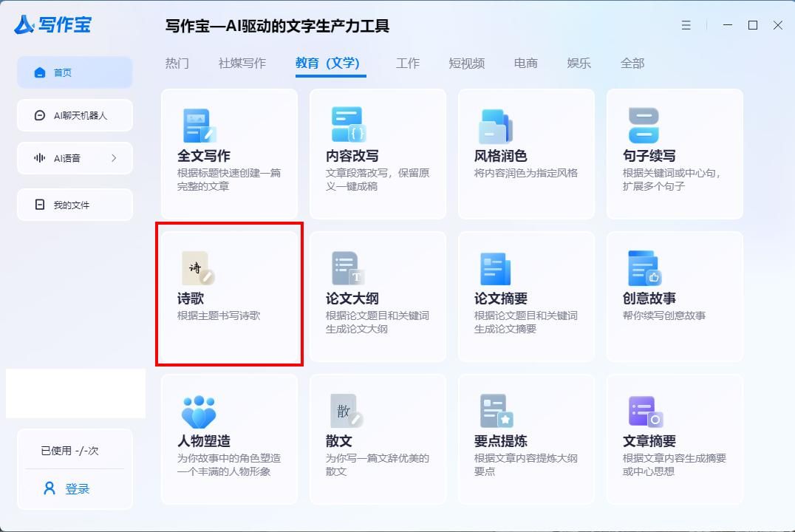This screenshot has height=532, width=795.
Task: Click the 创意故事 thumbs-up document icon
Action: pyautogui.click(x=644, y=268)
